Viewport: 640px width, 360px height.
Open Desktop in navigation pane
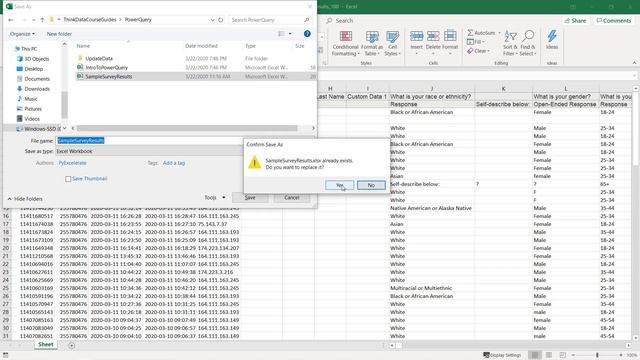click(33, 69)
